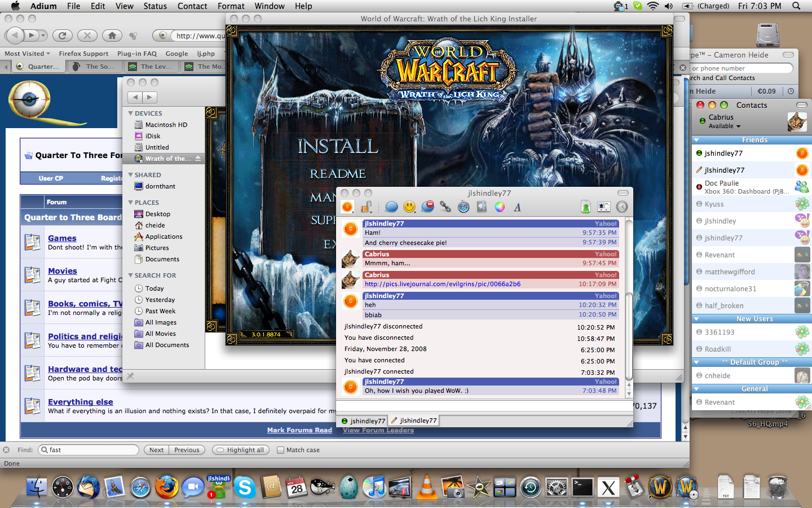Collapse the SEARCH FOR section in Finder sidebar
Image resolution: width=812 pixels, height=508 pixels.
pyautogui.click(x=131, y=275)
